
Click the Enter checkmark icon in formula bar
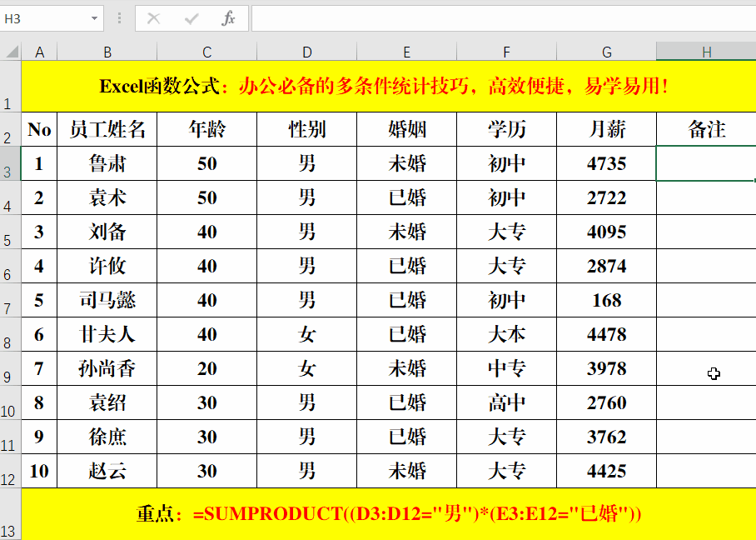point(191,19)
